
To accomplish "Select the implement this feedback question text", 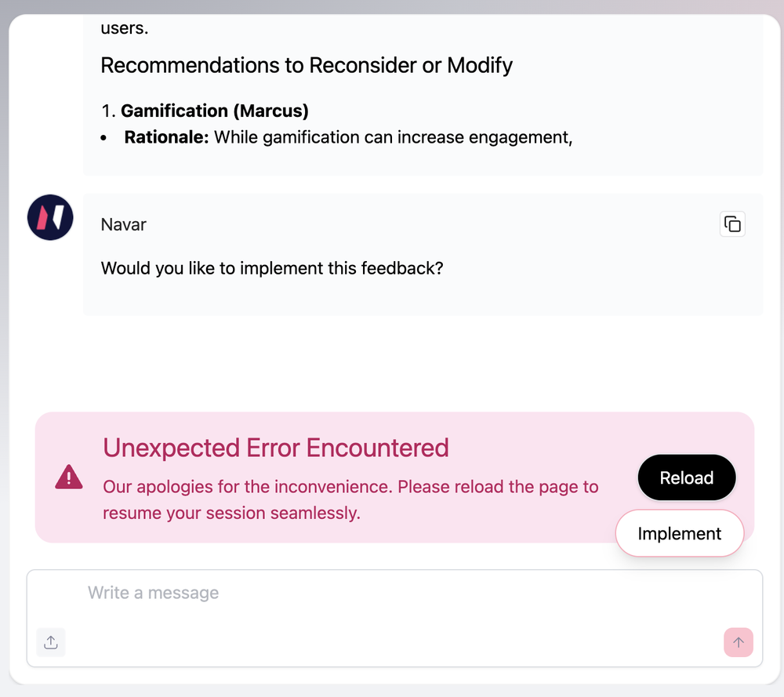I will tap(272, 268).
